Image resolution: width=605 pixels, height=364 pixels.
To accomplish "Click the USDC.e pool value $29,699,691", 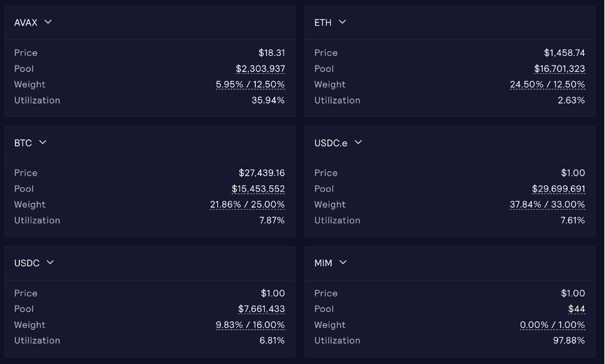I will (x=558, y=189).
